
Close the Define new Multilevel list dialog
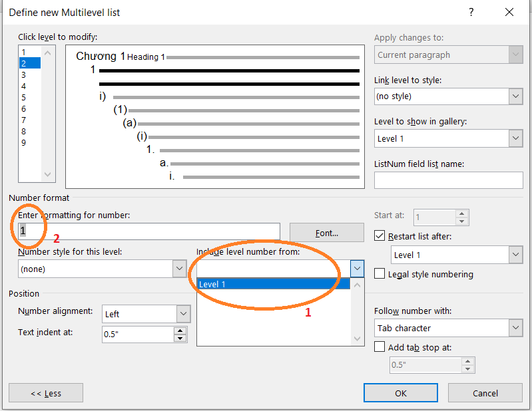click(x=509, y=12)
